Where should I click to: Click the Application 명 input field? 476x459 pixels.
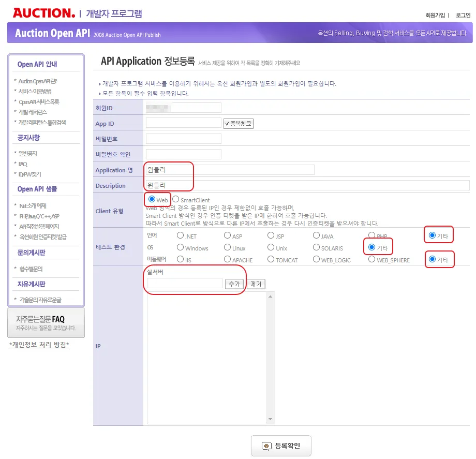tap(230, 170)
